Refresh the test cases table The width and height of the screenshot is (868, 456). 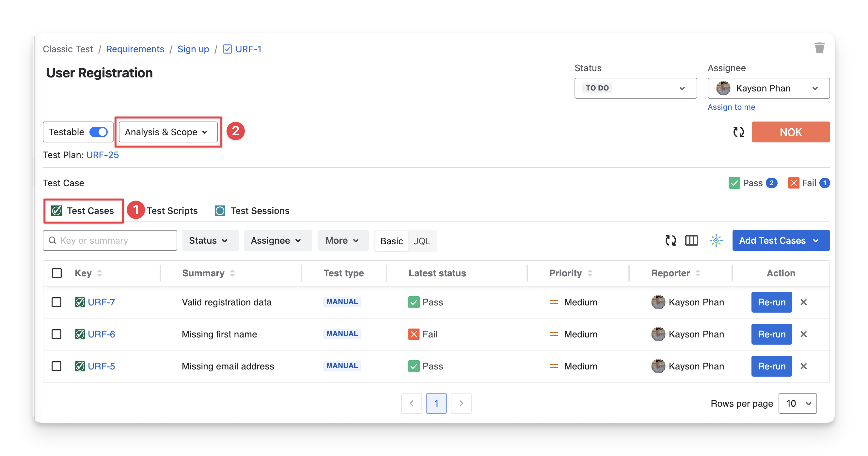click(671, 240)
